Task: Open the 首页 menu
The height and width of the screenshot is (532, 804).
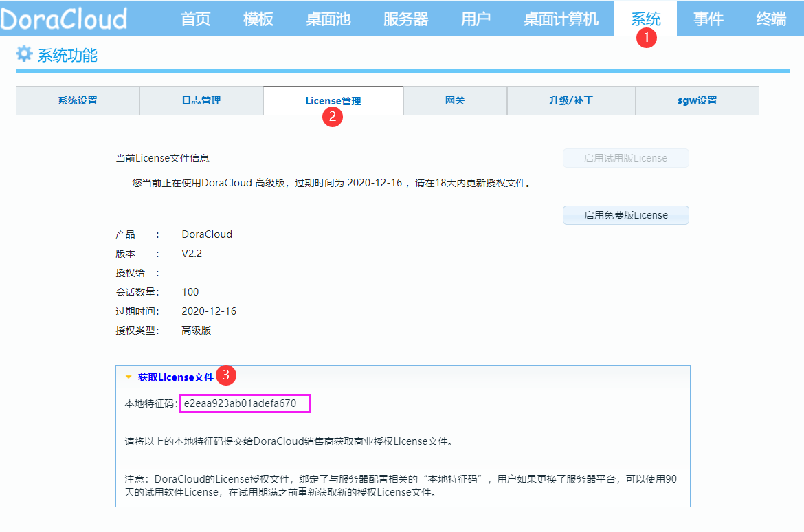Action: pos(195,19)
